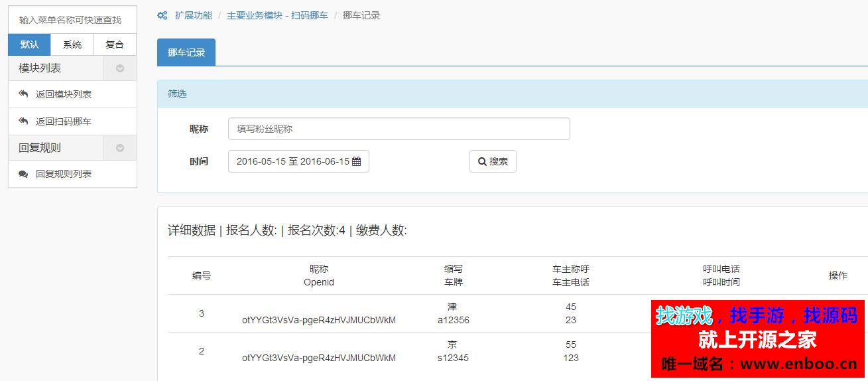Switch to the 系统 menu tab

[x=72, y=44]
